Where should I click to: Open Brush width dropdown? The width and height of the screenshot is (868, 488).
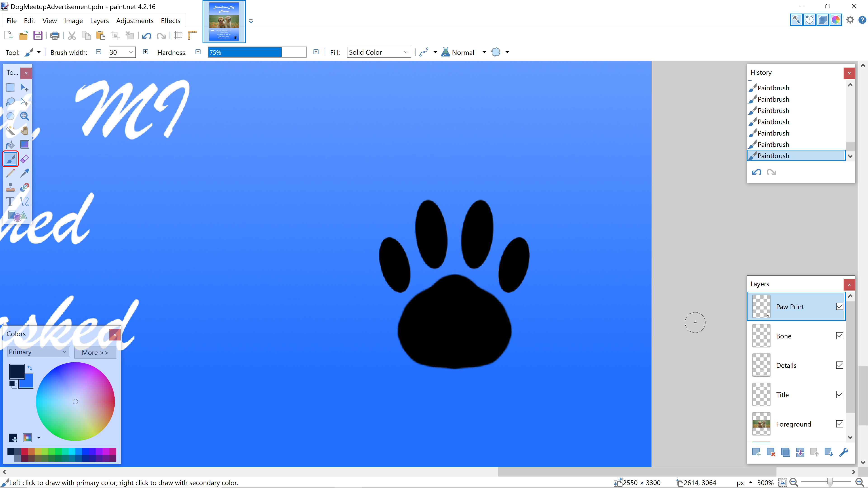(131, 52)
